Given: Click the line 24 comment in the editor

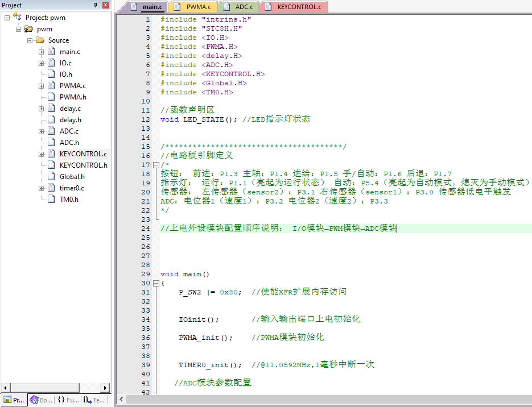Looking at the screenshot, I should [x=278, y=229].
